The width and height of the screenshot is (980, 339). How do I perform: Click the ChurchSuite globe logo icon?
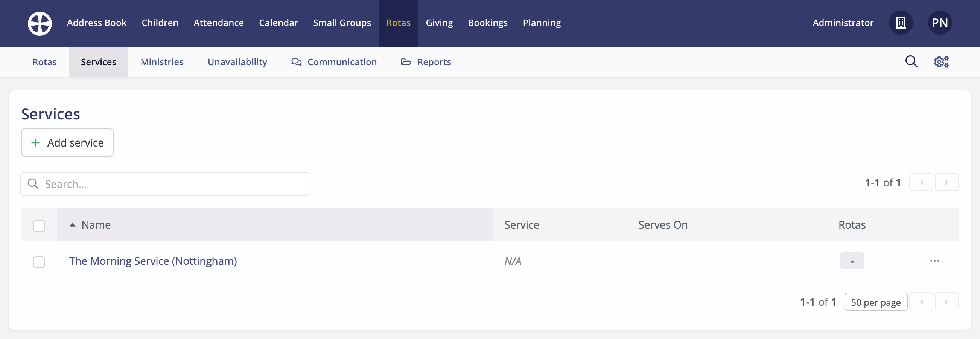pos(40,23)
